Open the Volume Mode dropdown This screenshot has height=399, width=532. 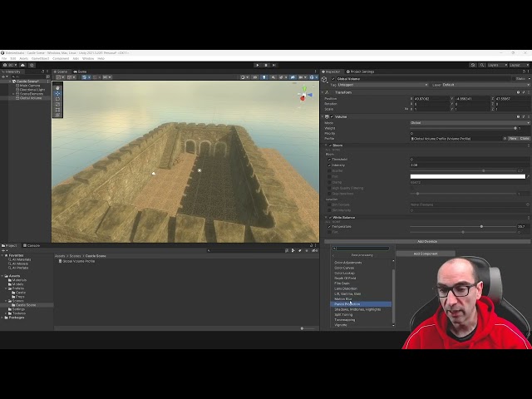click(469, 123)
